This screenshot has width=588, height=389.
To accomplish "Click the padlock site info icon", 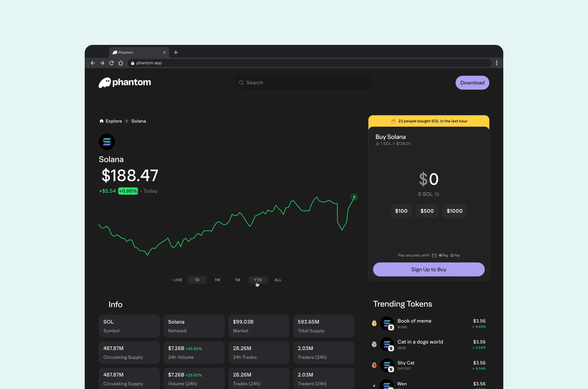I will coord(133,63).
